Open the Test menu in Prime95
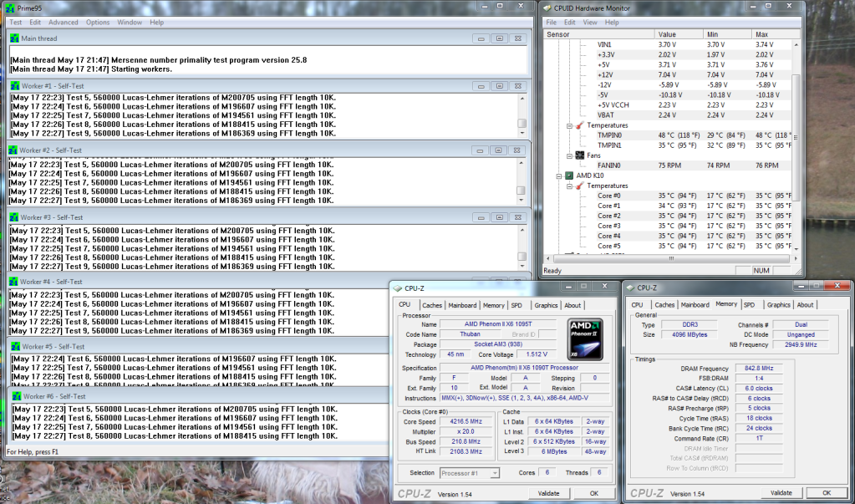This screenshot has width=855, height=504. [x=16, y=23]
